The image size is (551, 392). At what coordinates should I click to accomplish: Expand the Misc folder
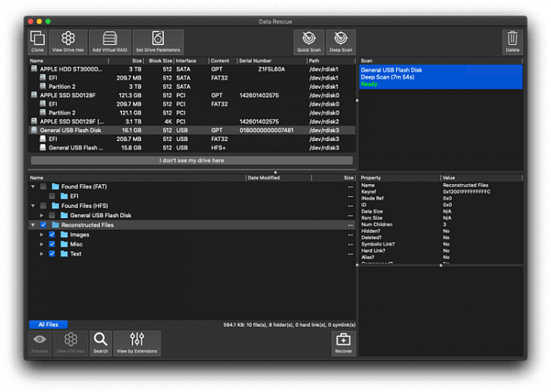point(42,244)
